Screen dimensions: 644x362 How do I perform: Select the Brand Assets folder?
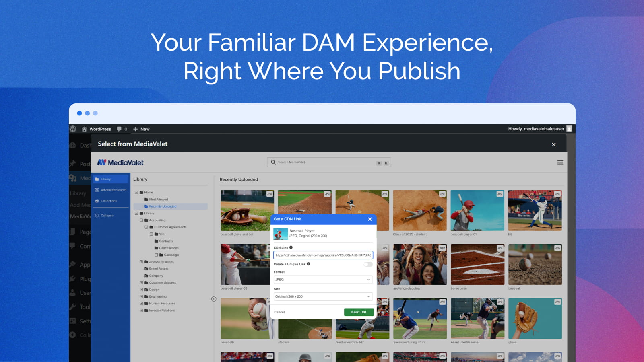[x=156, y=269]
